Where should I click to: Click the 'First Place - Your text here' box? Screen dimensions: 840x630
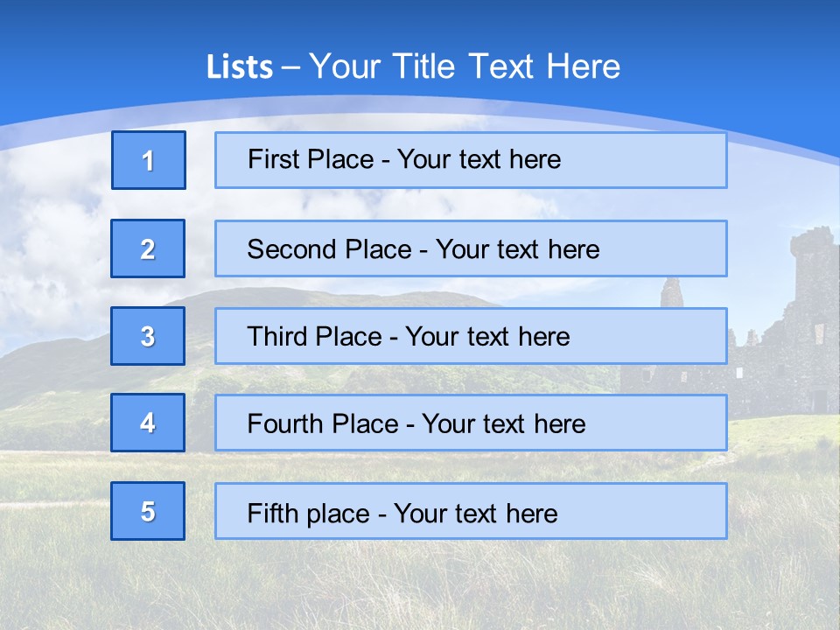pyautogui.click(x=471, y=160)
